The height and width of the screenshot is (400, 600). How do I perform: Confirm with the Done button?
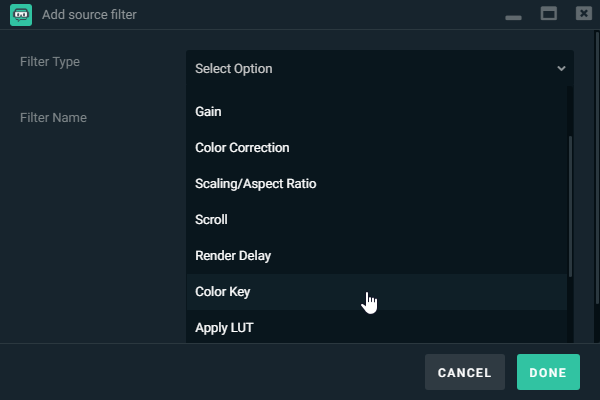[x=548, y=373]
